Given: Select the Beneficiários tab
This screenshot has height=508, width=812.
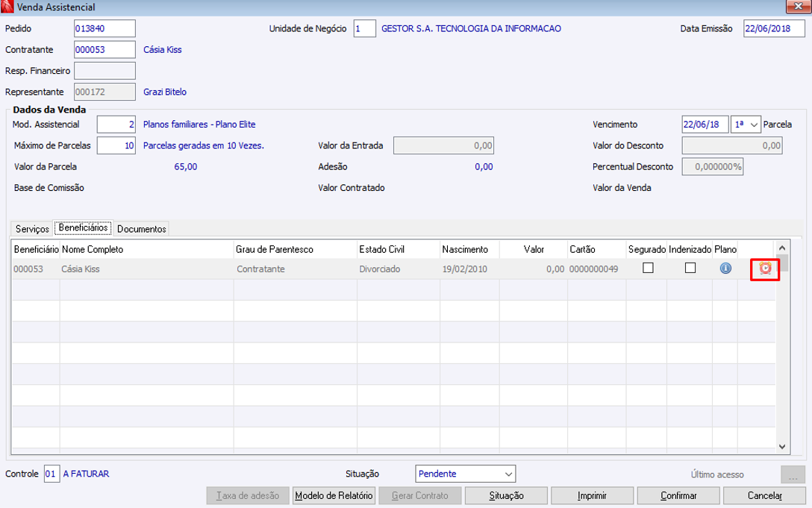Looking at the screenshot, I should click(x=84, y=228).
